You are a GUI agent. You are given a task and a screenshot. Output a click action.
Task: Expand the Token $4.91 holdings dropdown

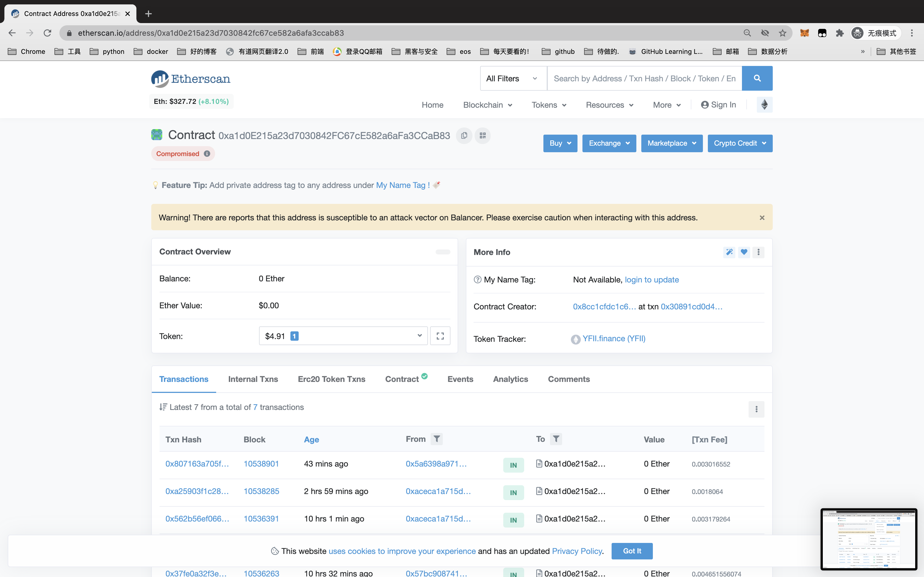point(343,336)
